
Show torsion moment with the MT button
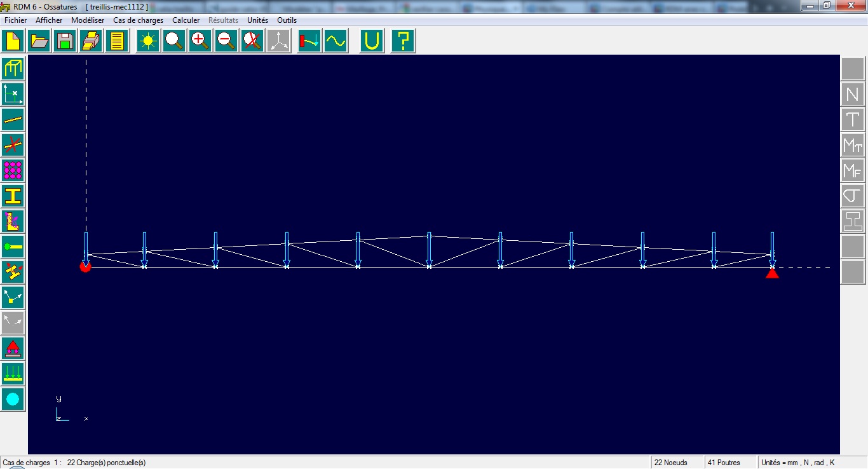pos(853,145)
